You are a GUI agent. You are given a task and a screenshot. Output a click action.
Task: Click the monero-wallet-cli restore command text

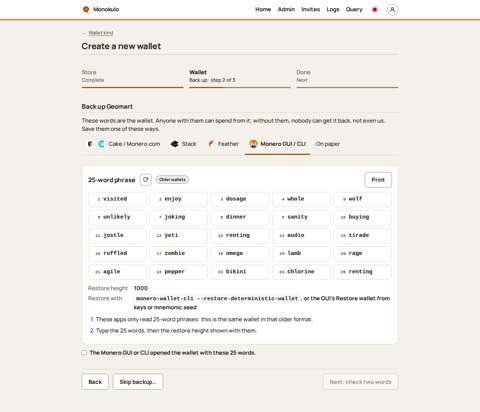click(217, 298)
